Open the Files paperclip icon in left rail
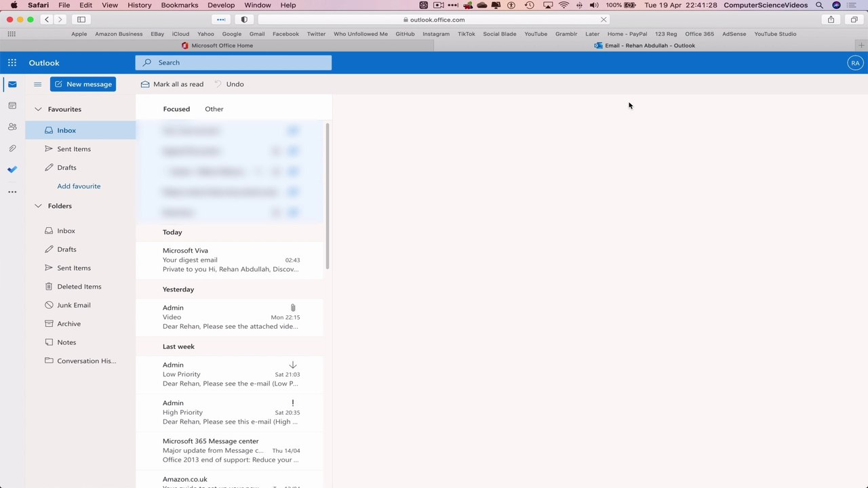 12,148
